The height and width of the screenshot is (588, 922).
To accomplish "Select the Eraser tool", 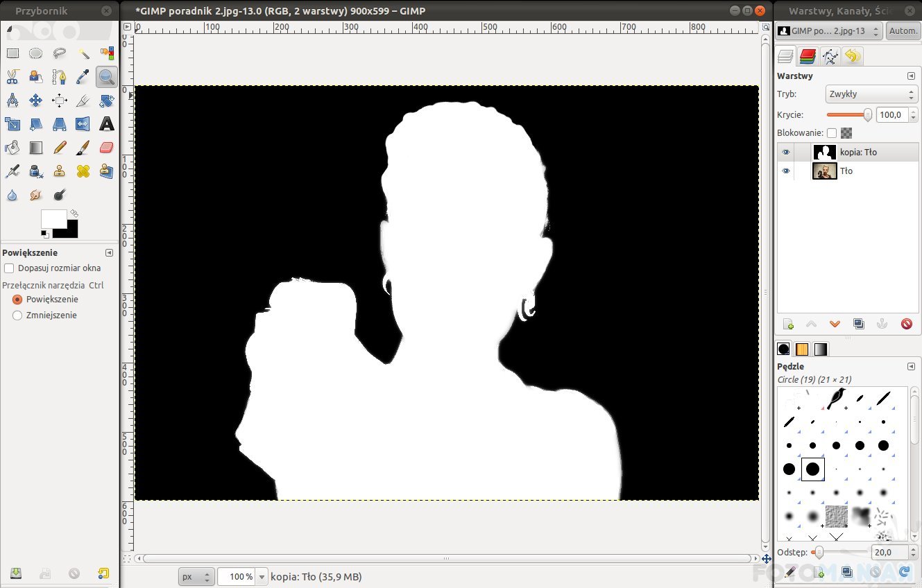I will point(106,148).
